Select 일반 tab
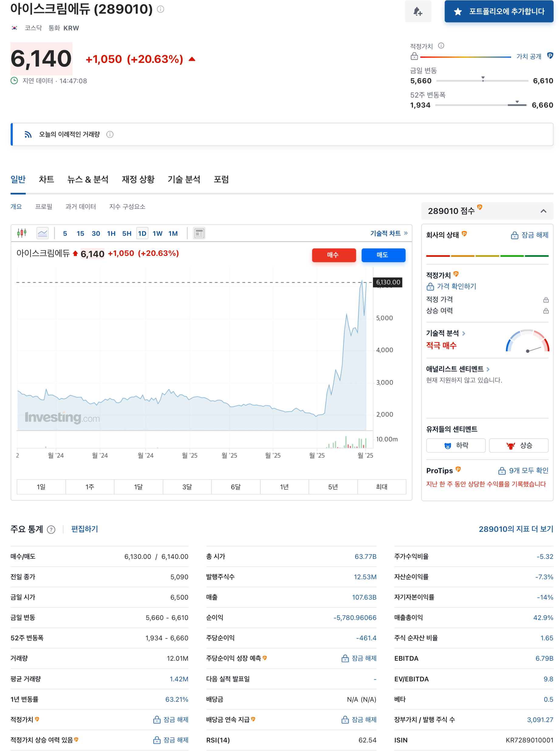Screen dimensions: 560x754 [x=18, y=179]
